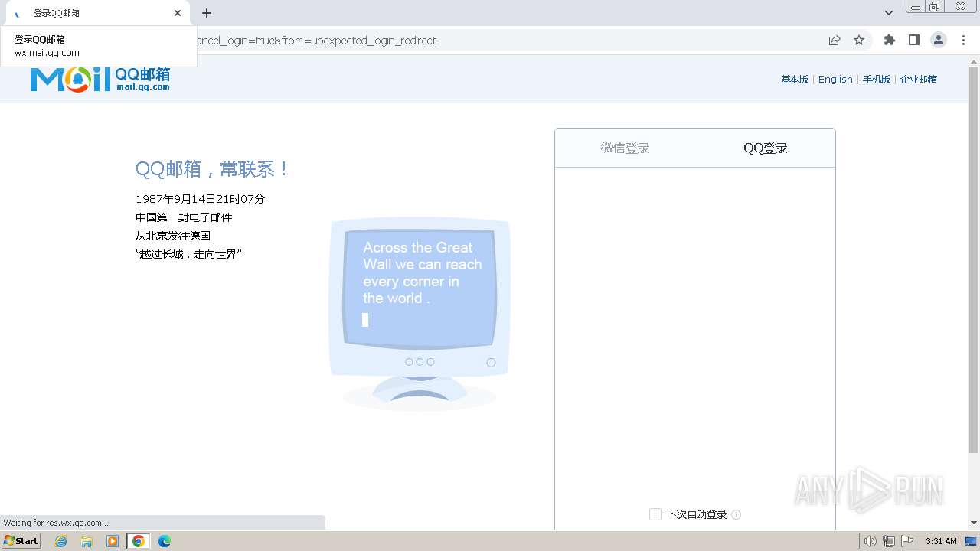Open 基本版 link
Viewport: 980px width, 551px height.
pyautogui.click(x=795, y=80)
